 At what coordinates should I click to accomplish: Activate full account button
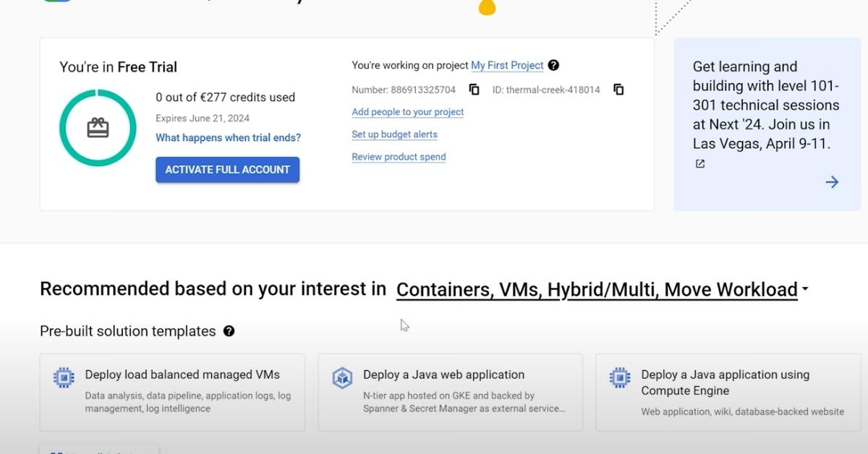tap(227, 170)
